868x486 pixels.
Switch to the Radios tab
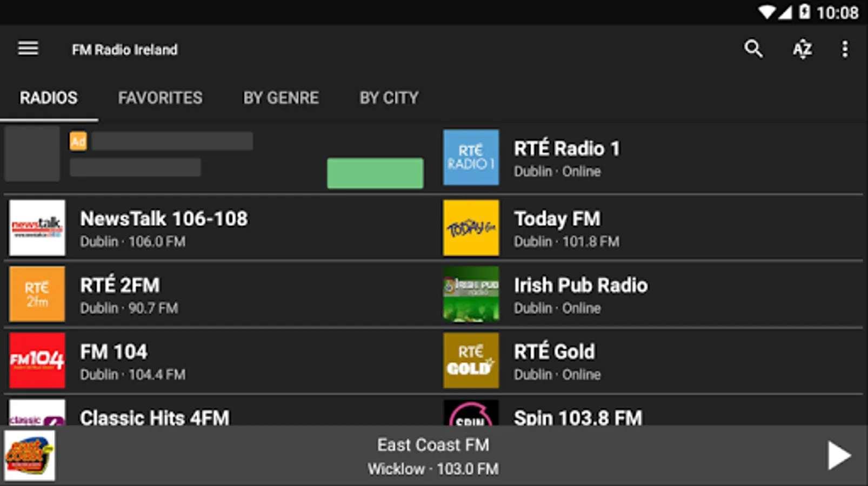(x=49, y=98)
